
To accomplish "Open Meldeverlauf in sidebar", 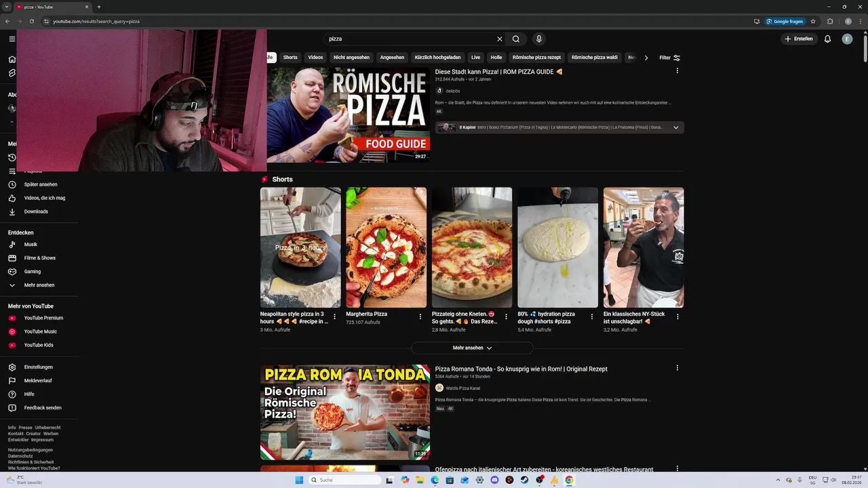I will (x=39, y=381).
